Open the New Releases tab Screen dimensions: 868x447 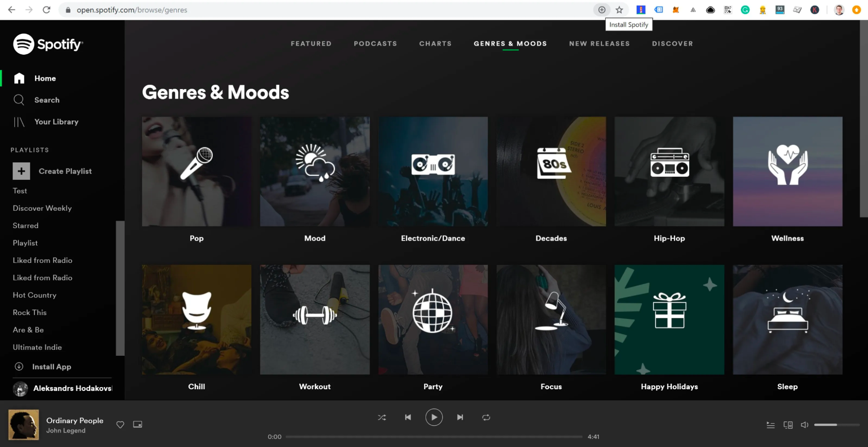tap(599, 43)
